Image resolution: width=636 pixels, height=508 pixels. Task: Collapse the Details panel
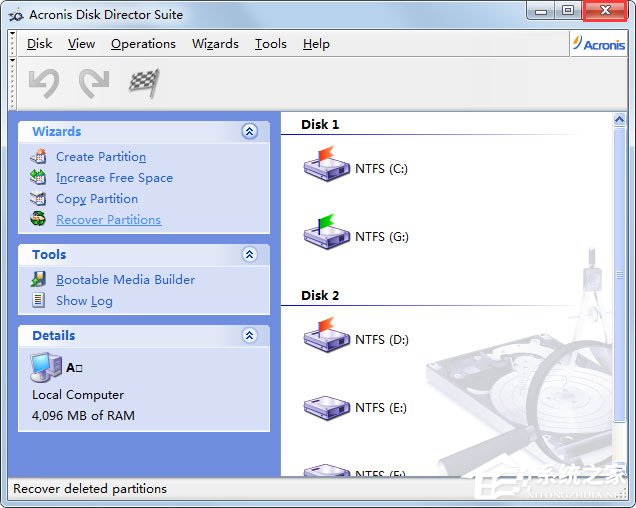click(x=249, y=336)
